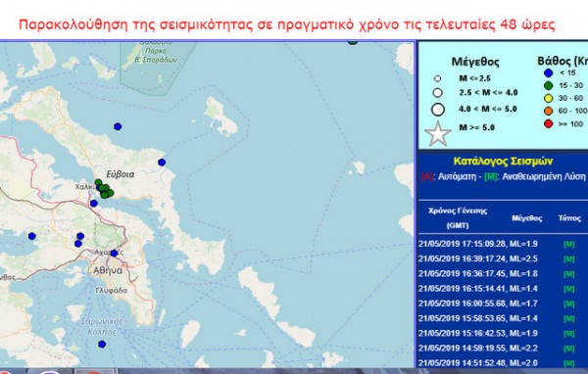Click the Αθήνα city label on the map

click(108, 270)
